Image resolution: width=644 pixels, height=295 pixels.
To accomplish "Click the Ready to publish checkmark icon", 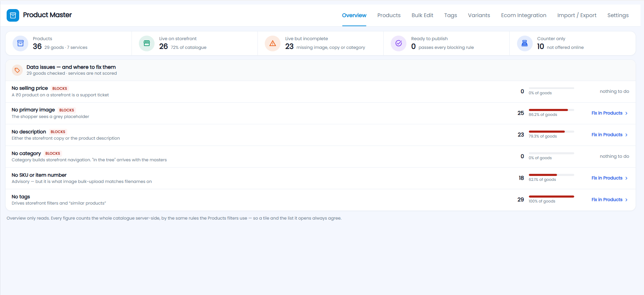I will (x=399, y=43).
